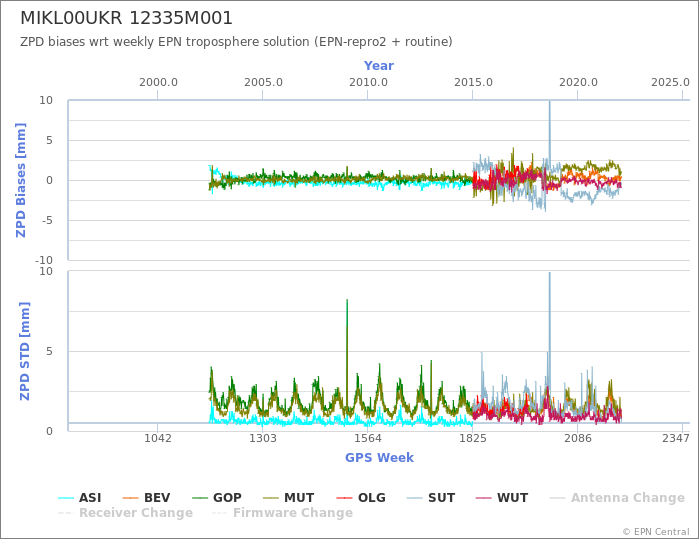This screenshot has width=700, height=540.
Task: Click the 2010.0 year tick label
Action: coord(368,83)
